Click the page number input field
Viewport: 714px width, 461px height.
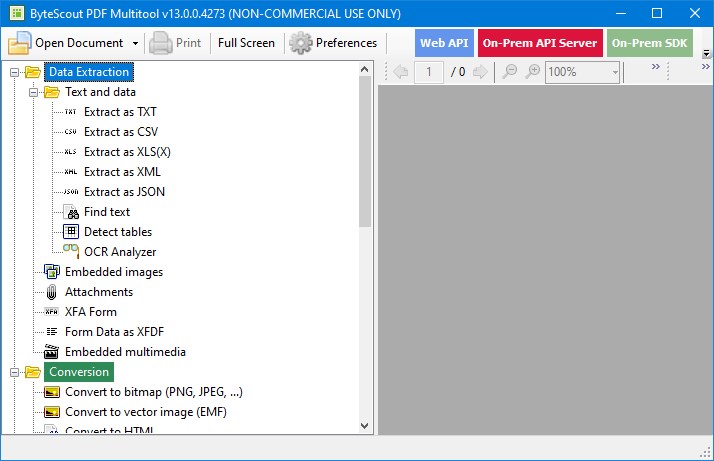point(428,72)
